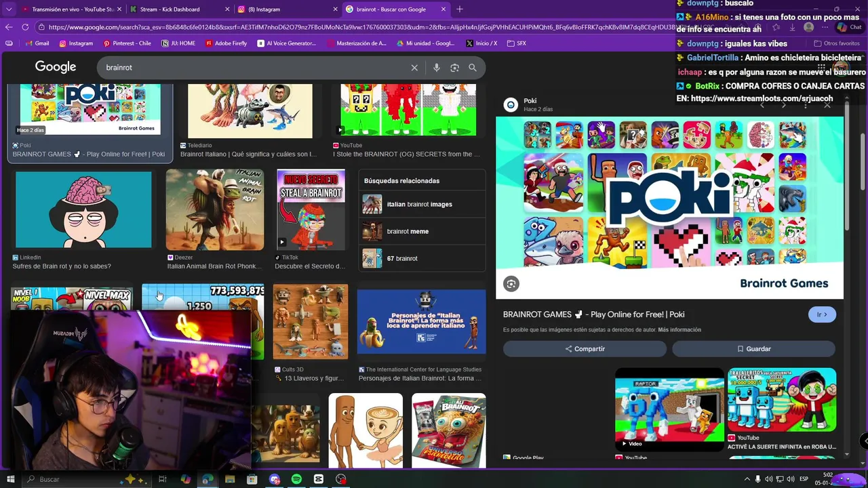Click the magnifier search submit icon
This screenshot has height=488, width=868.
[x=473, y=68]
